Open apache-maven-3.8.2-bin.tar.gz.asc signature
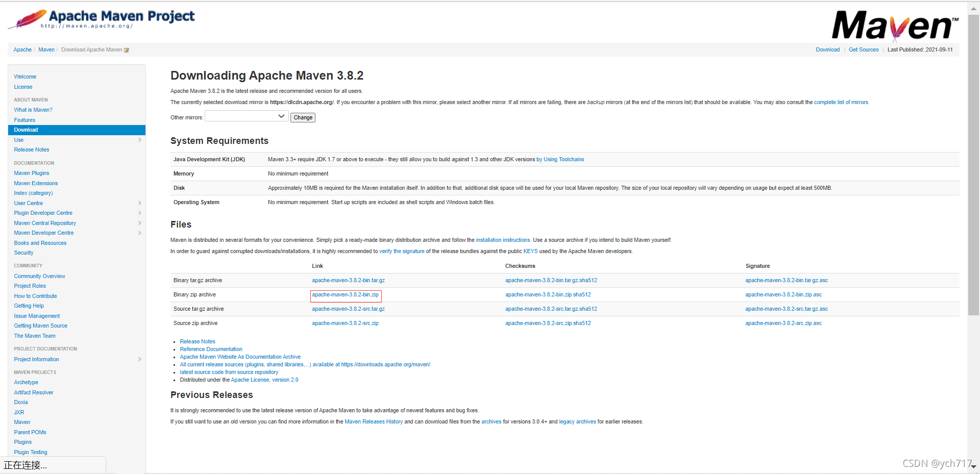Image resolution: width=980 pixels, height=474 pixels. (x=787, y=280)
